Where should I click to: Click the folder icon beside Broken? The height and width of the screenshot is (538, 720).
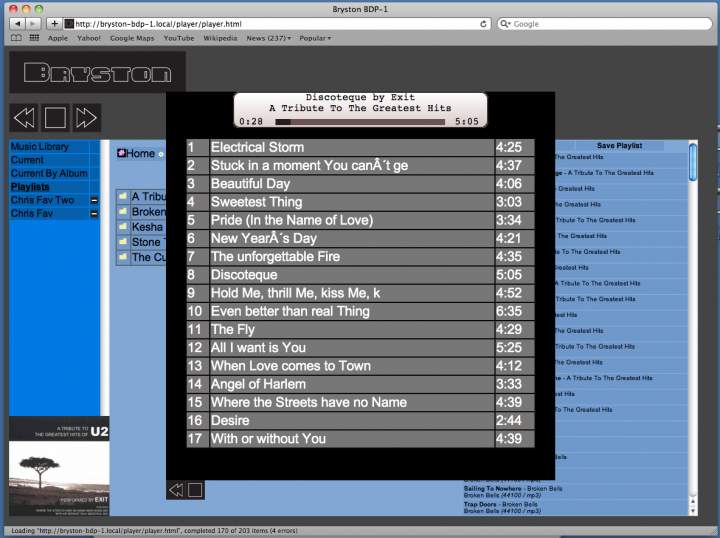coord(123,212)
